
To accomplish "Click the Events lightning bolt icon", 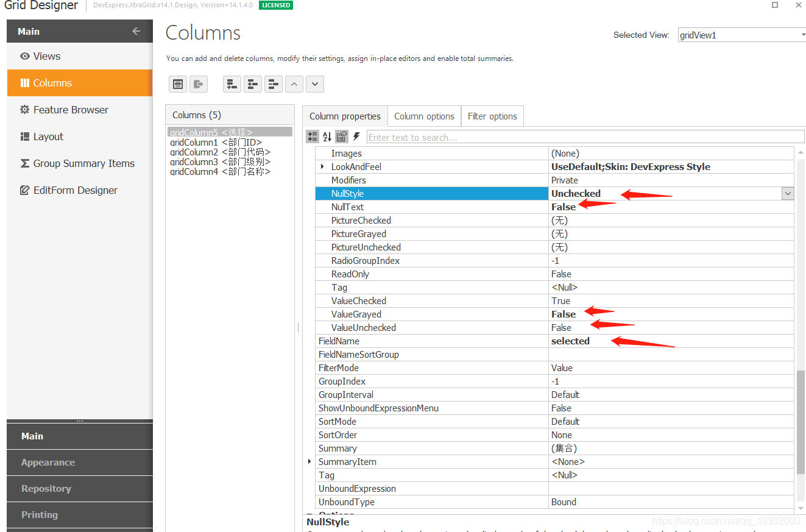I will (x=356, y=137).
